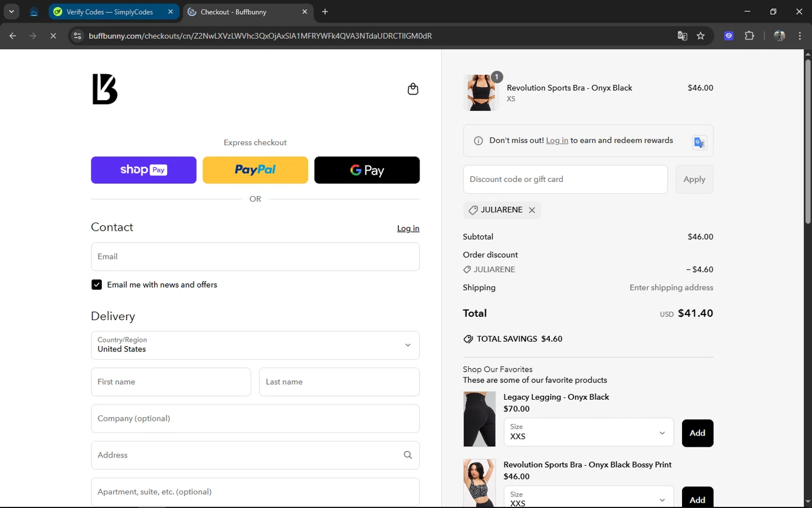Pay with Shop Pay button
Screen dimensions: 812x508
[143, 170]
